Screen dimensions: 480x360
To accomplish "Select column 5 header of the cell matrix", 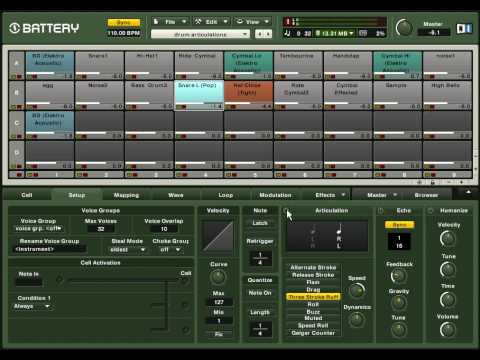I will pyautogui.click(x=249, y=174).
